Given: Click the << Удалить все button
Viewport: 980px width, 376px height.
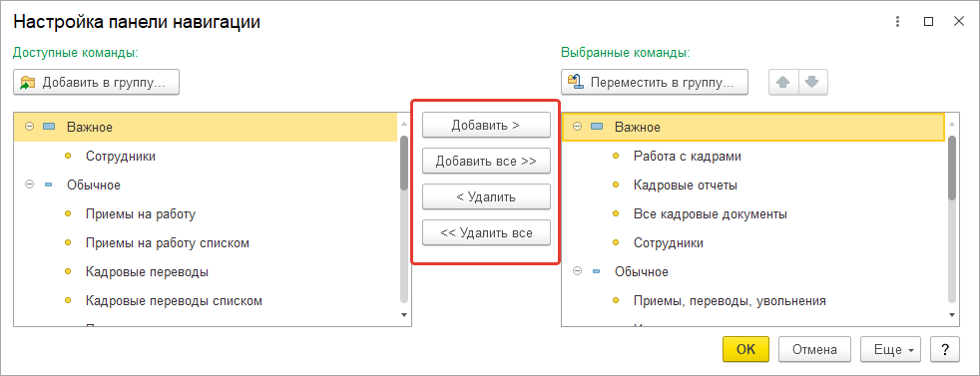Looking at the screenshot, I should point(486,233).
